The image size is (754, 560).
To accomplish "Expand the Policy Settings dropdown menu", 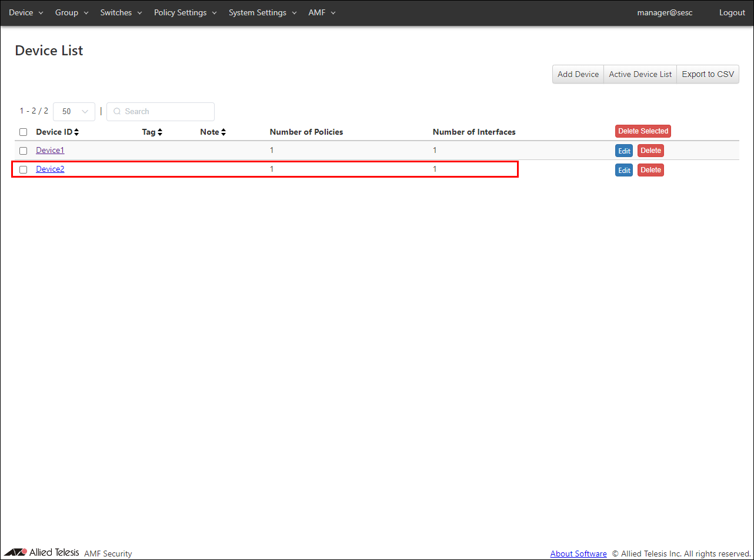I will click(x=185, y=12).
